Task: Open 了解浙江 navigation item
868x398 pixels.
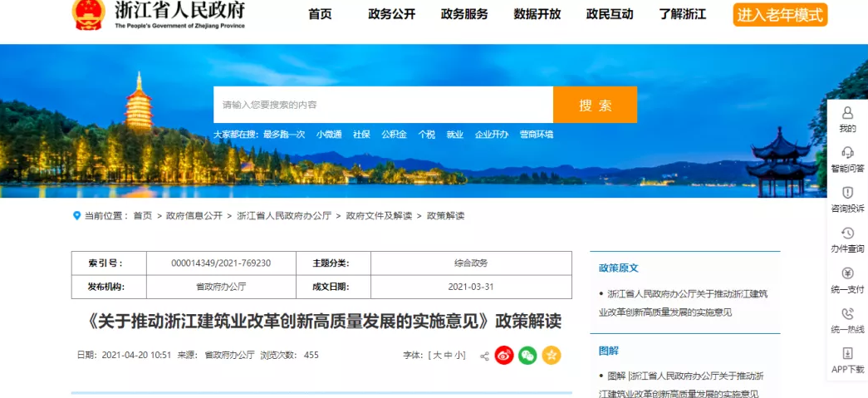Action: (x=682, y=14)
